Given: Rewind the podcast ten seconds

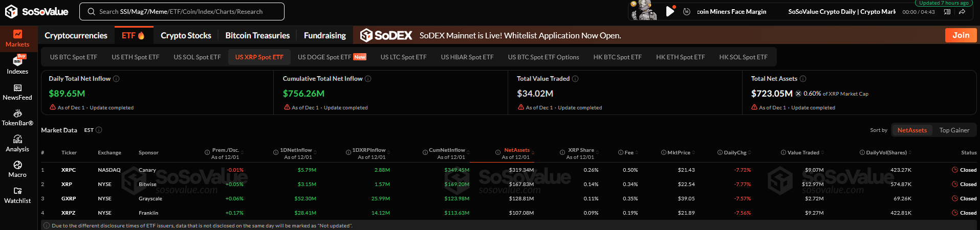Looking at the screenshot, I should (687, 12).
